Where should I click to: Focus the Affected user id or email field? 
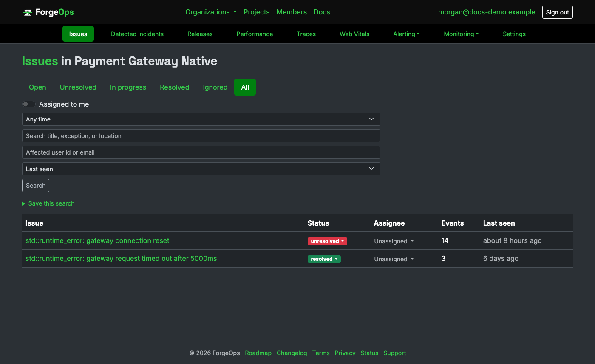(201, 152)
